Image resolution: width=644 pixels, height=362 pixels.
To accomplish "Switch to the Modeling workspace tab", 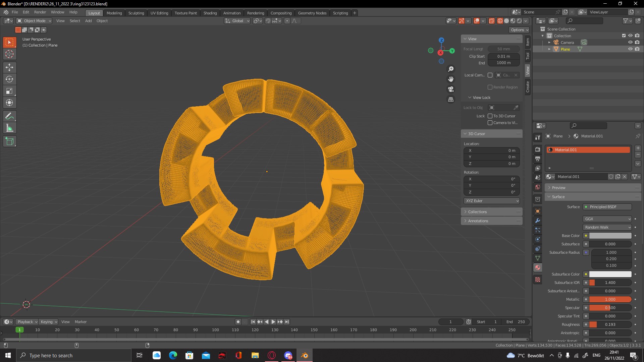I will pyautogui.click(x=114, y=13).
